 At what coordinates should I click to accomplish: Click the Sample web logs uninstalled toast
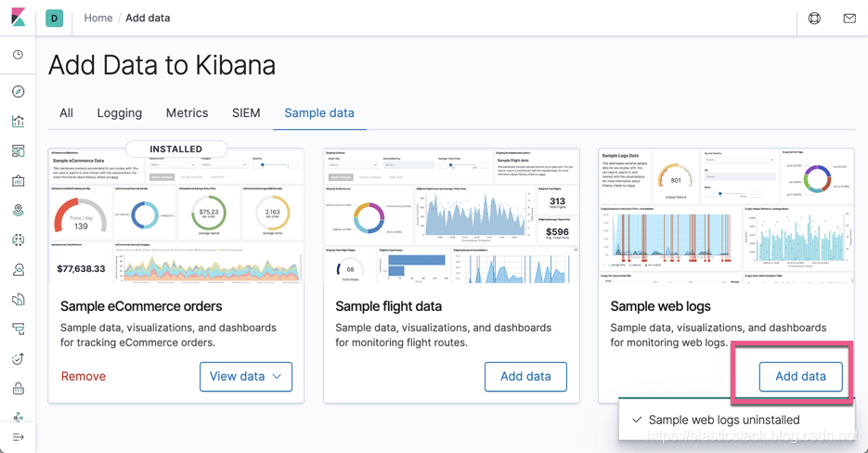(x=736, y=420)
